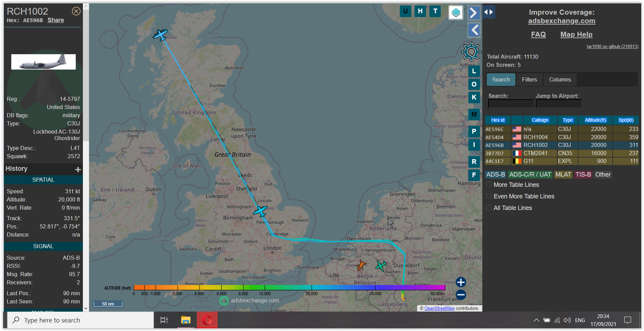Open the notification center icon
This screenshot has height=331, width=644.
click(x=628, y=320)
